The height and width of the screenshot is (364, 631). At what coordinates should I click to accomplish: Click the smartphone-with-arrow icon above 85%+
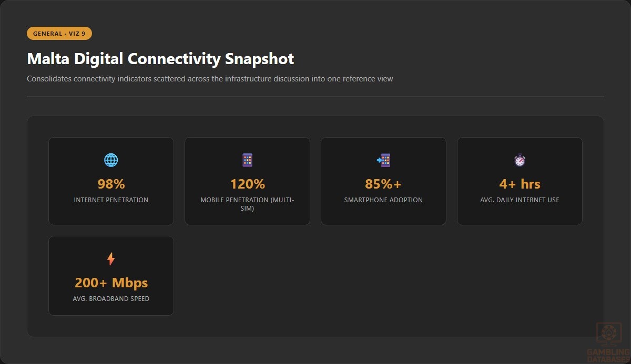(x=383, y=160)
